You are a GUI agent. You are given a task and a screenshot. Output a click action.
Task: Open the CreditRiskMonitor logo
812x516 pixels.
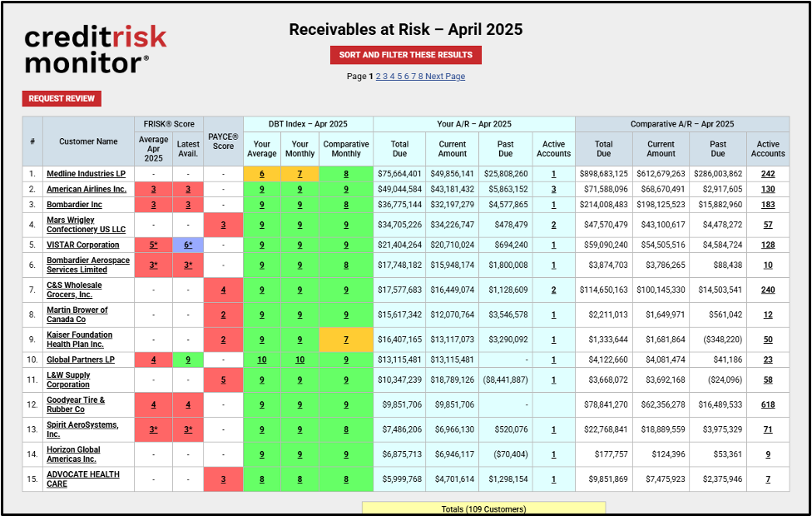pos(96,50)
